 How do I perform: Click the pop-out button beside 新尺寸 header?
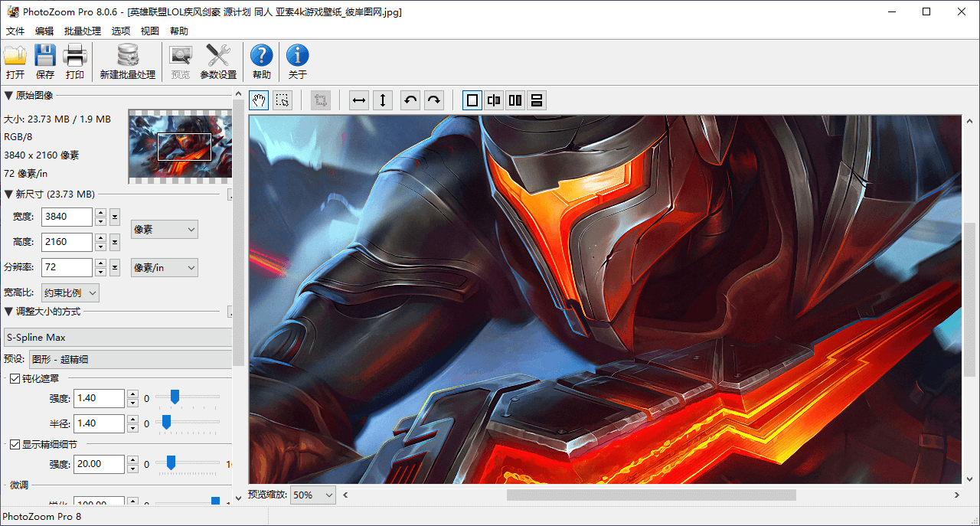click(230, 194)
